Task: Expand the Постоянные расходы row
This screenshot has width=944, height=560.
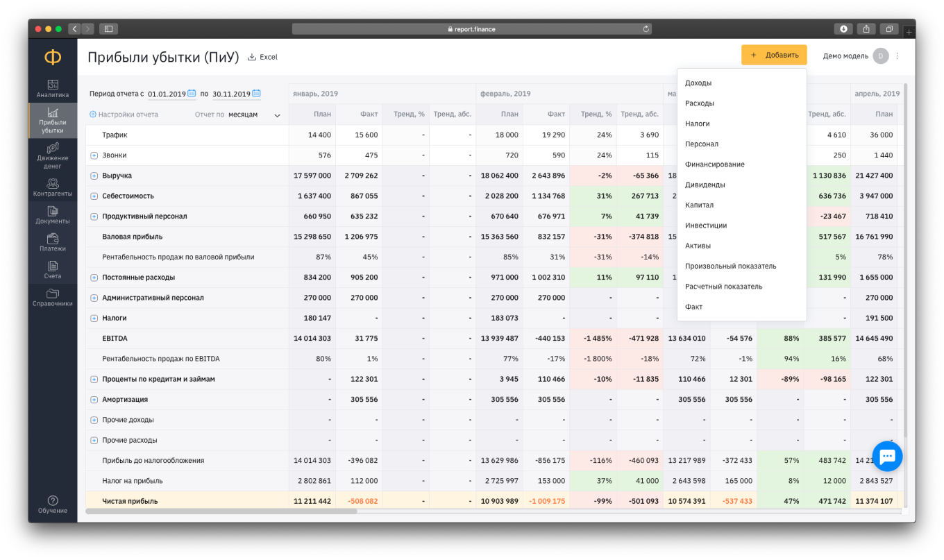Action: pyautogui.click(x=94, y=278)
